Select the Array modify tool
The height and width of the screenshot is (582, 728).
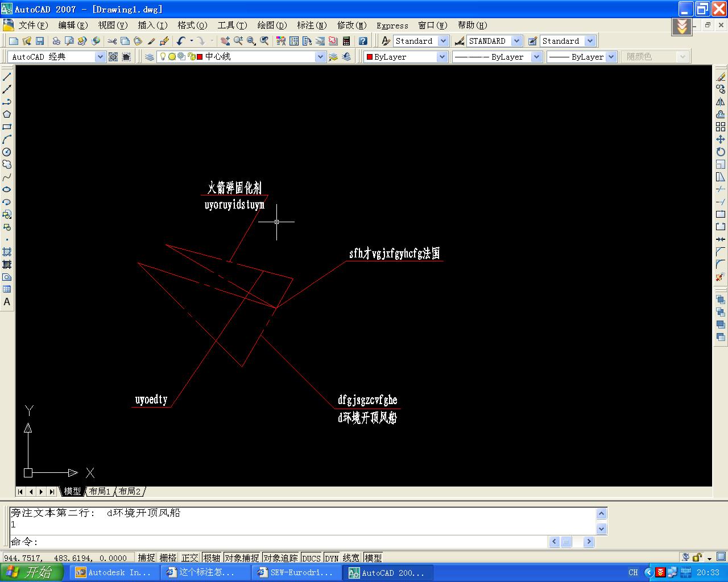pos(721,127)
